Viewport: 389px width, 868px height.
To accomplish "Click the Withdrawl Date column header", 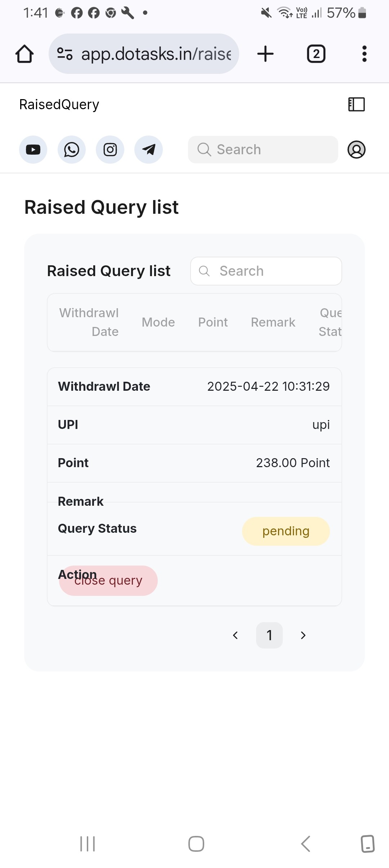I will pos(89,322).
